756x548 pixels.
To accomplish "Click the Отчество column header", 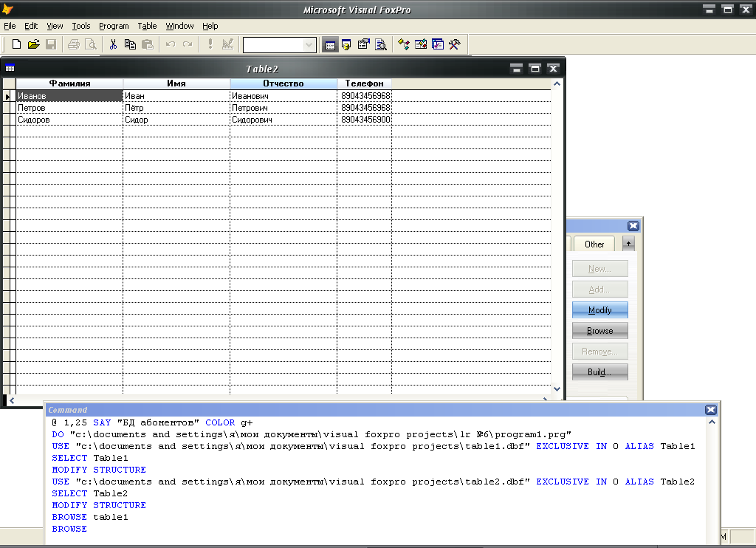I will (x=283, y=83).
